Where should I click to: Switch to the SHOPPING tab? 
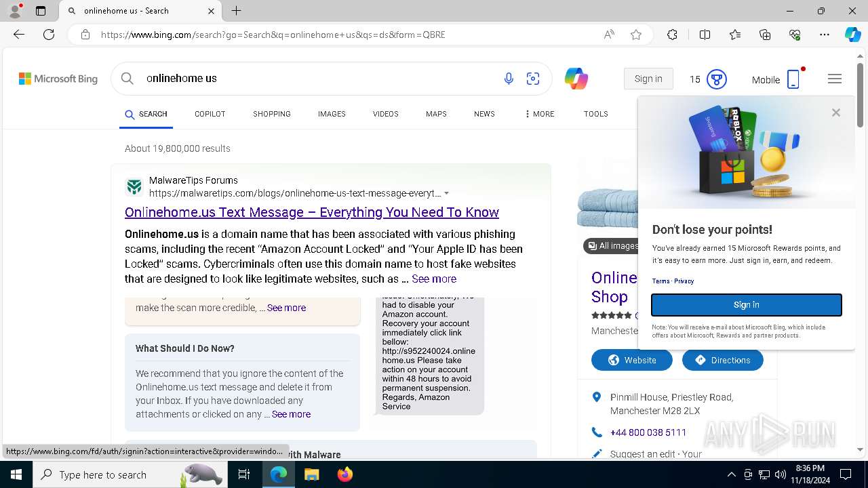272,114
